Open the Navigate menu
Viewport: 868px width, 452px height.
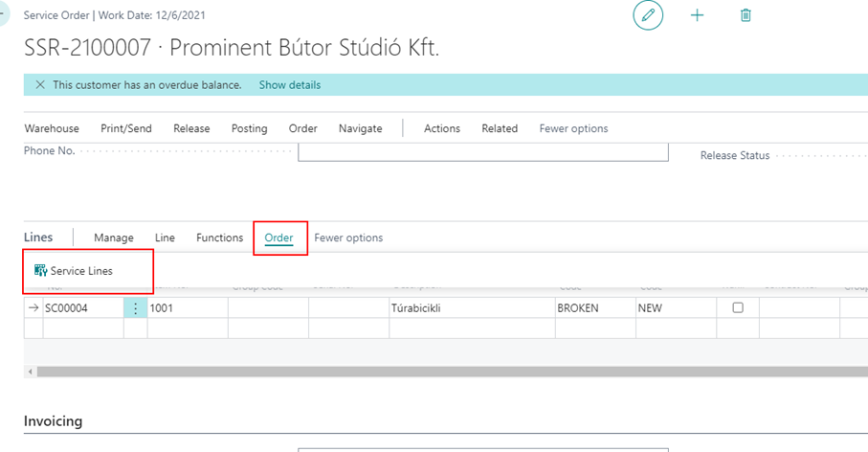click(x=360, y=128)
